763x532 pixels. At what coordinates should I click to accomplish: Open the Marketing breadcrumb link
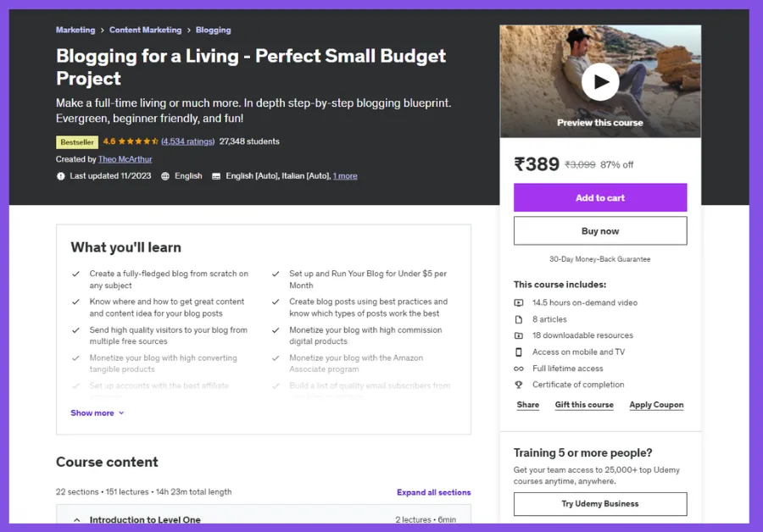(75, 30)
